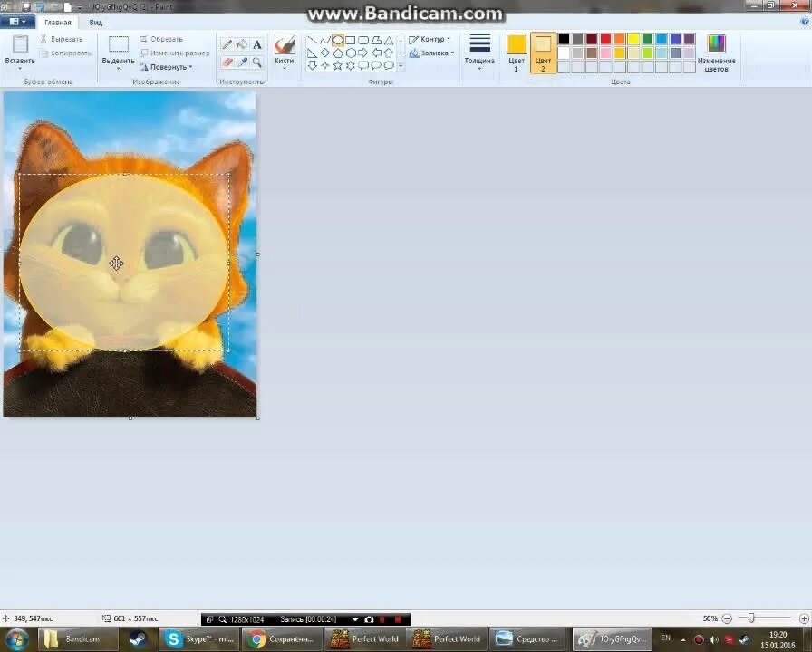Choose the Six-point star shape

[351, 65]
